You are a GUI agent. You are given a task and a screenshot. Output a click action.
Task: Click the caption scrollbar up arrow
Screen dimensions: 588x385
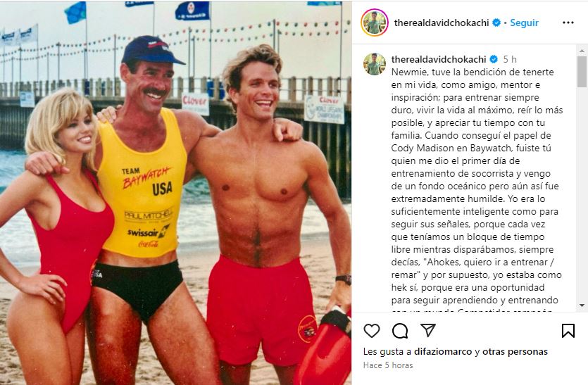(x=582, y=50)
